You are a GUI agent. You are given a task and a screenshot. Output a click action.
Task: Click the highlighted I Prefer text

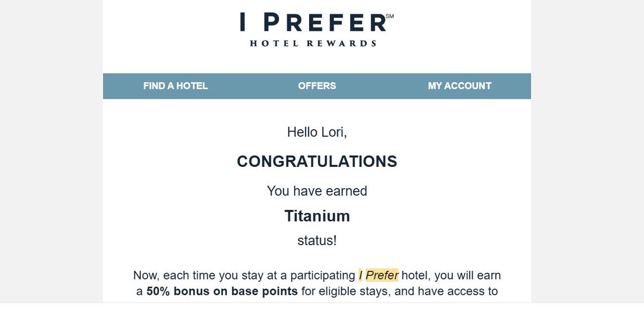click(x=376, y=275)
